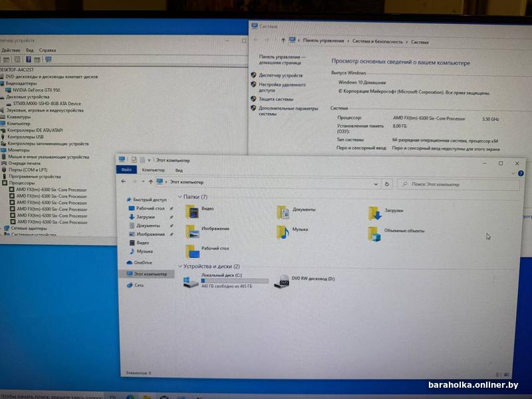
Task: Click the blue question-mark Help icon in Device Manager toolbar
Action: click(29, 60)
